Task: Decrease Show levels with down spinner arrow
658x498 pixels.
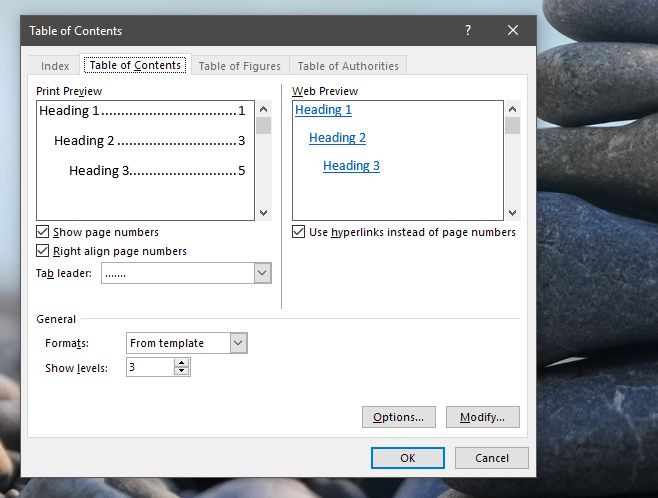Action: pos(181,371)
